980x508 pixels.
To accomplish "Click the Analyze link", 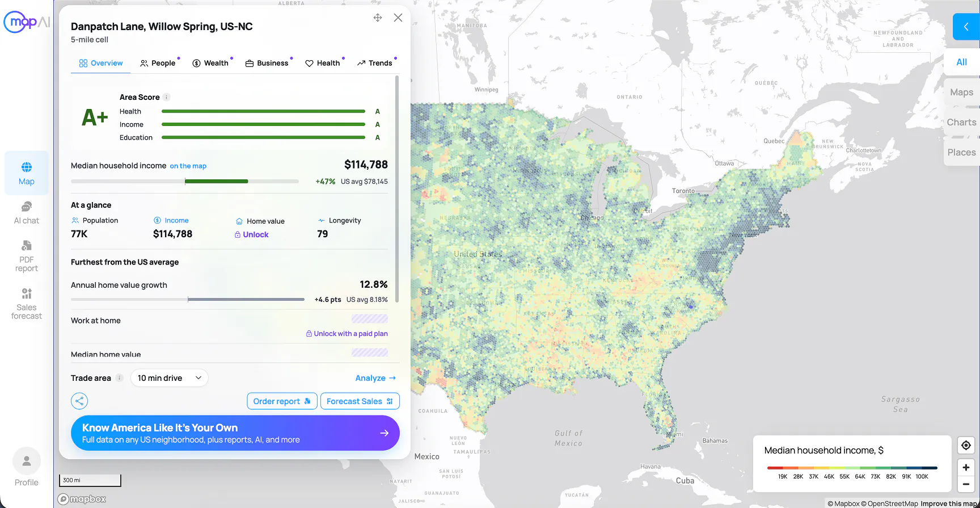I will coord(375,378).
